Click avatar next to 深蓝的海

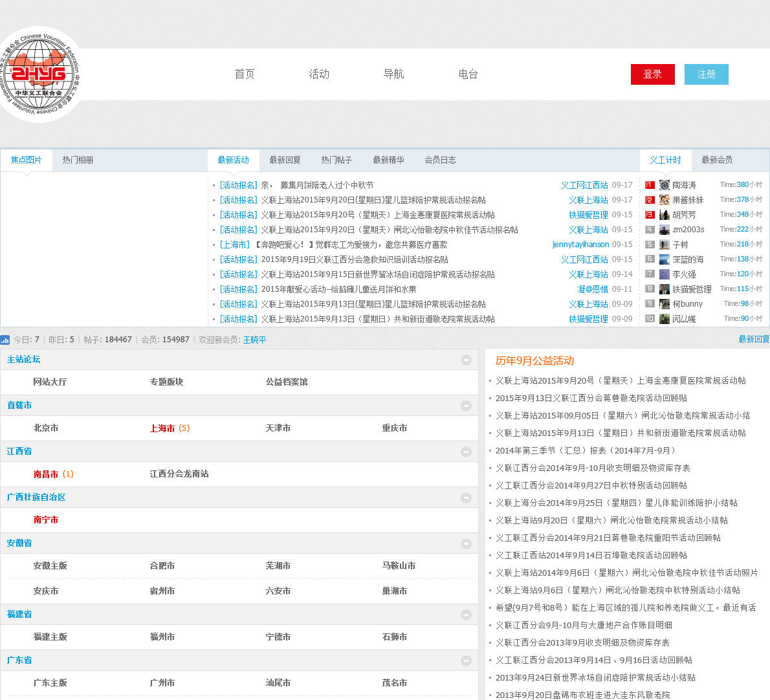click(665, 259)
